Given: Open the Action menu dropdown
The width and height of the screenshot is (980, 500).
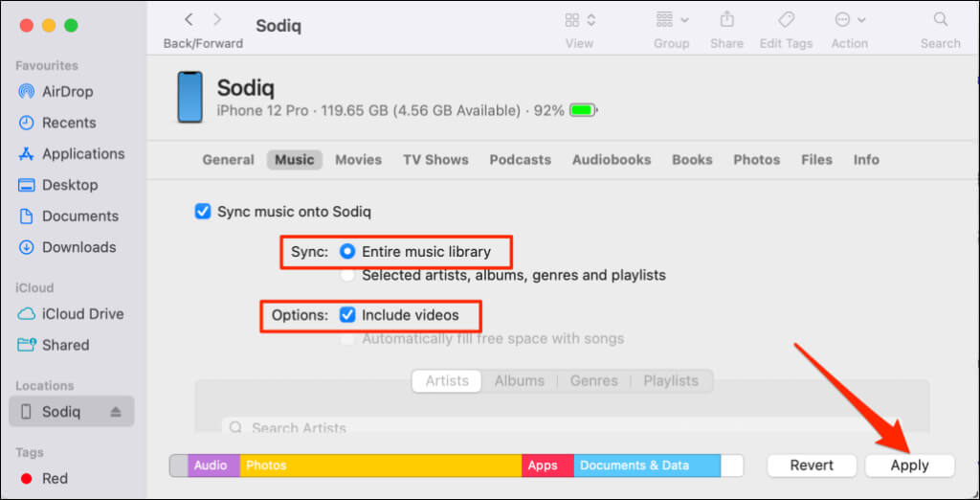Looking at the screenshot, I should click(x=850, y=20).
